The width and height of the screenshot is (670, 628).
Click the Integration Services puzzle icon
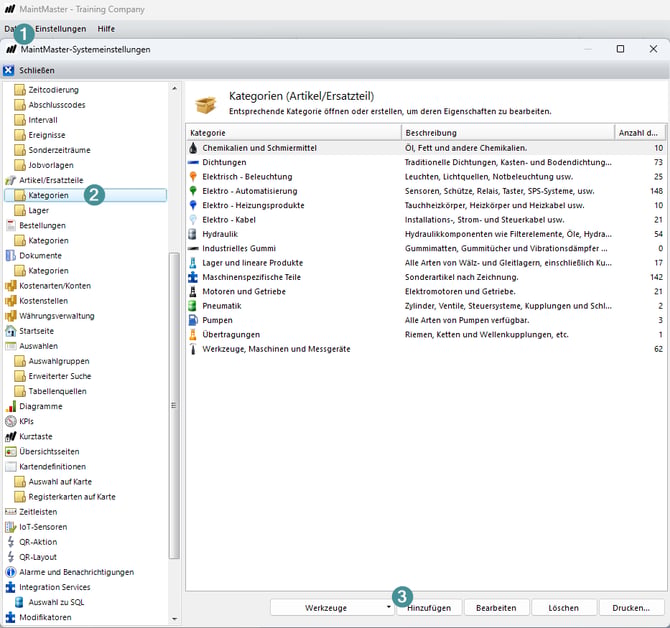tap(11, 587)
